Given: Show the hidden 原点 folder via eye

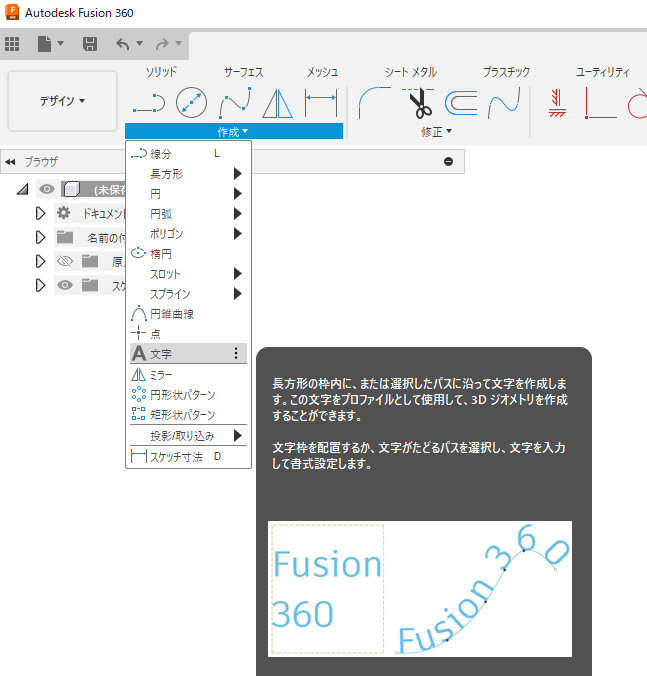Looking at the screenshot, I should coord(65,261).
